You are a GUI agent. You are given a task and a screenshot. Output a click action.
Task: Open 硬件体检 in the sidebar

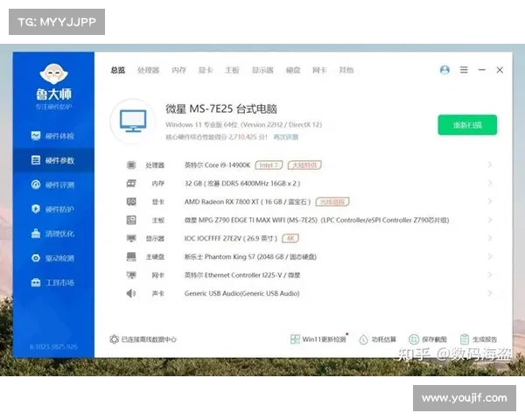52,136
